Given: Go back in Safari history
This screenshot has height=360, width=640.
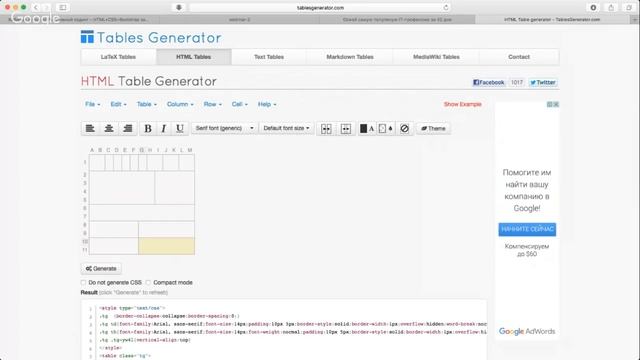Looking at the screenshot, I should click(36, 8).
